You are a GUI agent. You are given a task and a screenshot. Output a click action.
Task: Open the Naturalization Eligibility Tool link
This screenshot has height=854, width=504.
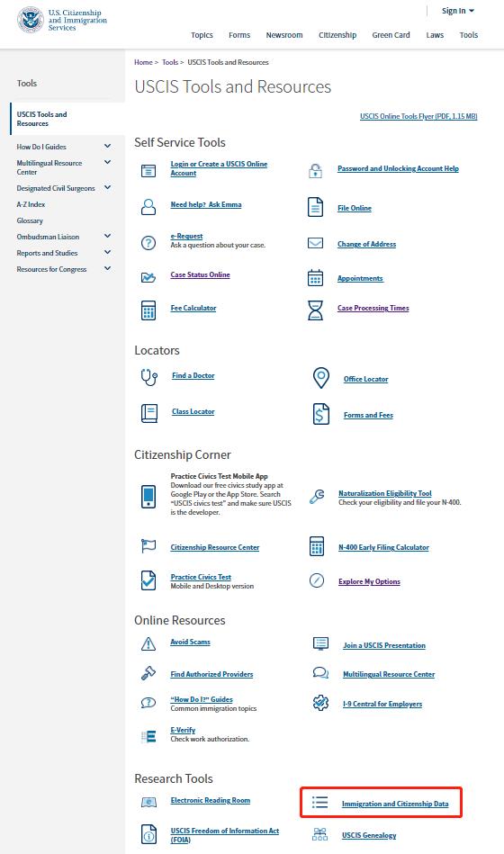coord(384,493)
